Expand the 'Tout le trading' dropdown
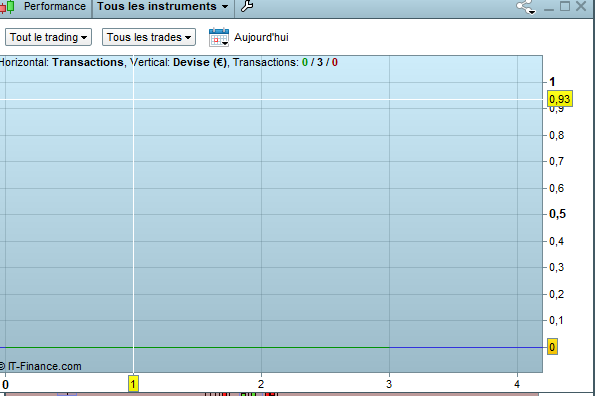 tap(49, 37)
